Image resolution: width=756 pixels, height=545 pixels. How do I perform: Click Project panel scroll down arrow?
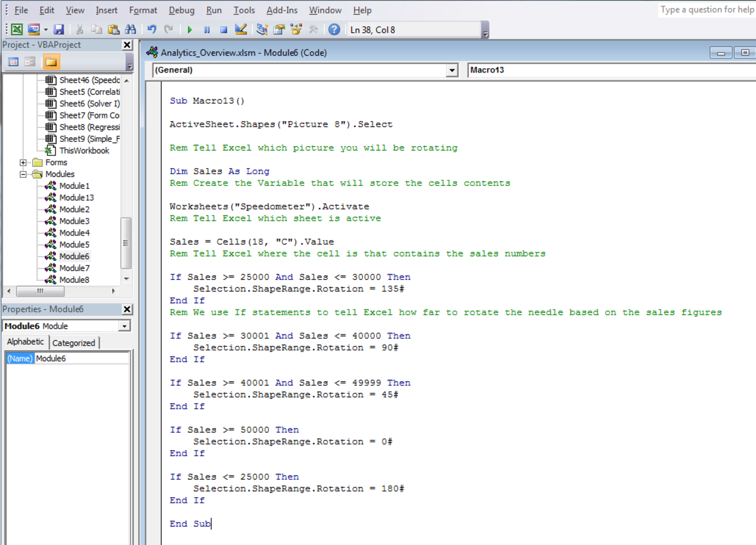(x=126, y=279)
